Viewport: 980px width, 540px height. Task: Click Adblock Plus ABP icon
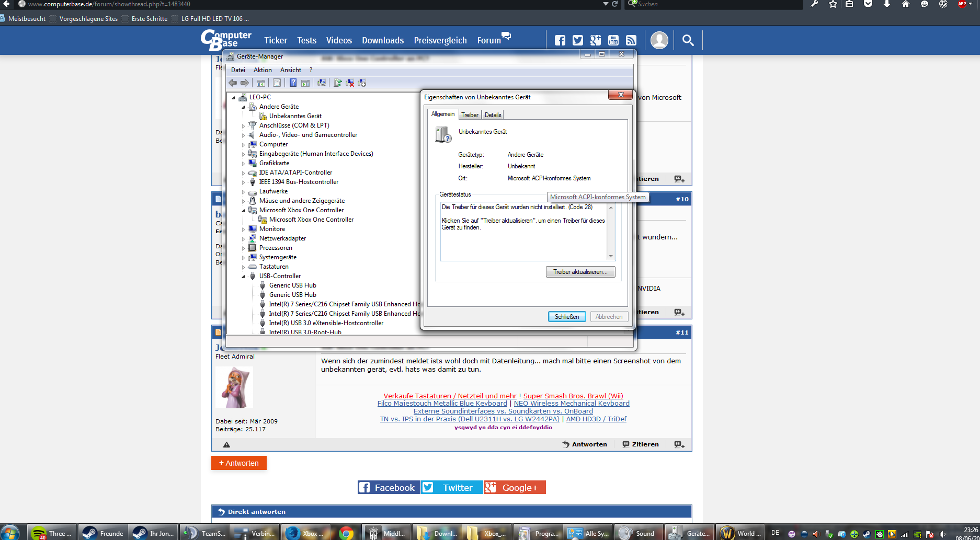[x=962, y=4]
